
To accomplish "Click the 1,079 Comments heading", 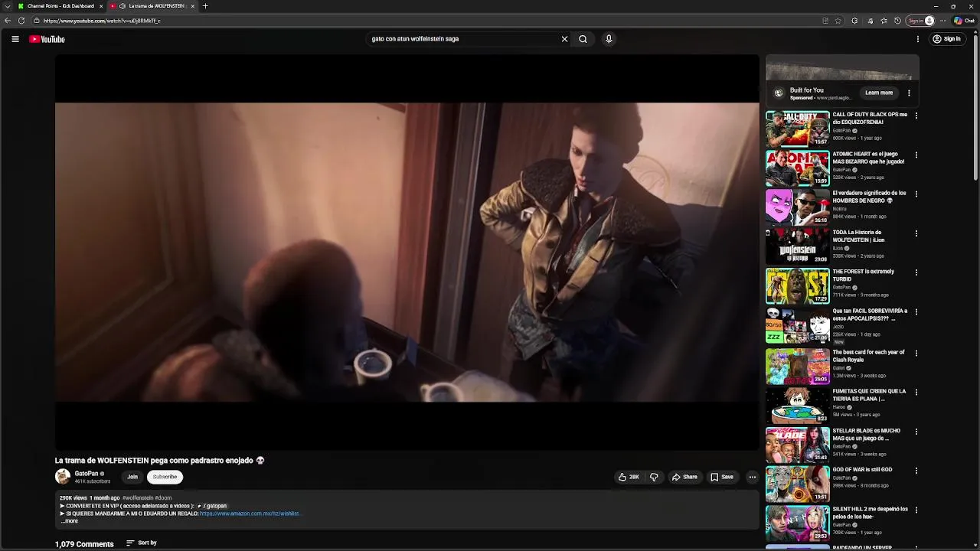I will pyautogui.click(x=84, y=544).
